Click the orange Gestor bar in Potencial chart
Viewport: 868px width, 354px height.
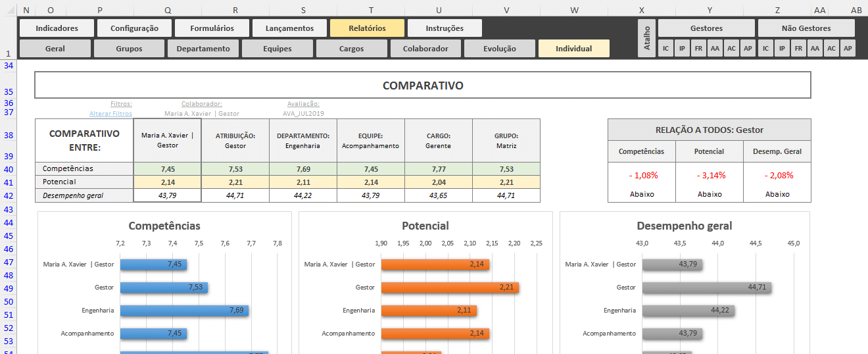coord(449,288)
